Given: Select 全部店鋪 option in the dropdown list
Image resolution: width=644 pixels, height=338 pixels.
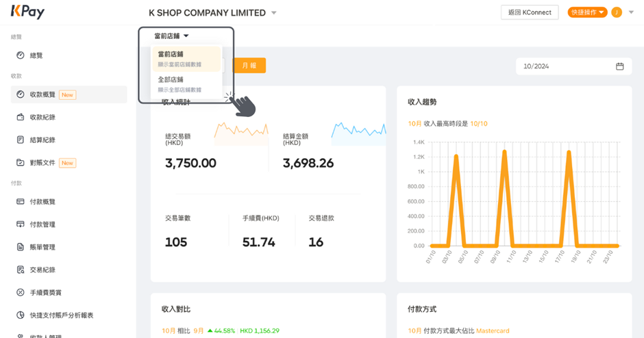Looking at the screenshot, I should 186,84.
